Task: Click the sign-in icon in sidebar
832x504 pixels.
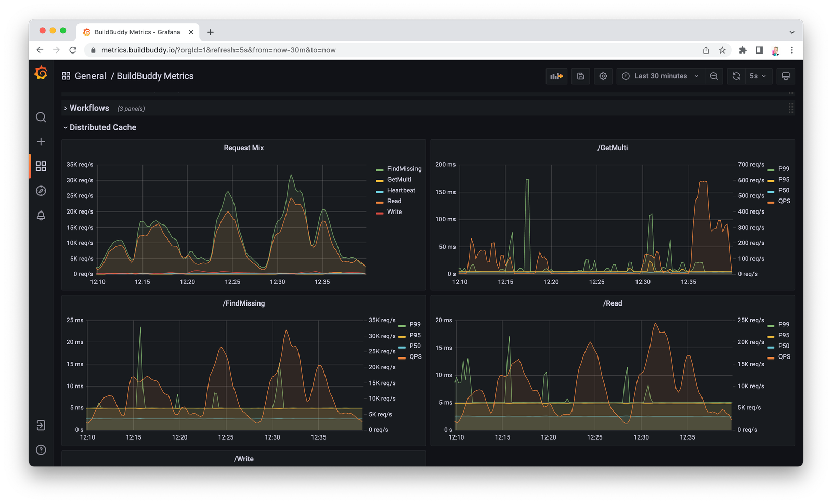Action: coord(41,426)
